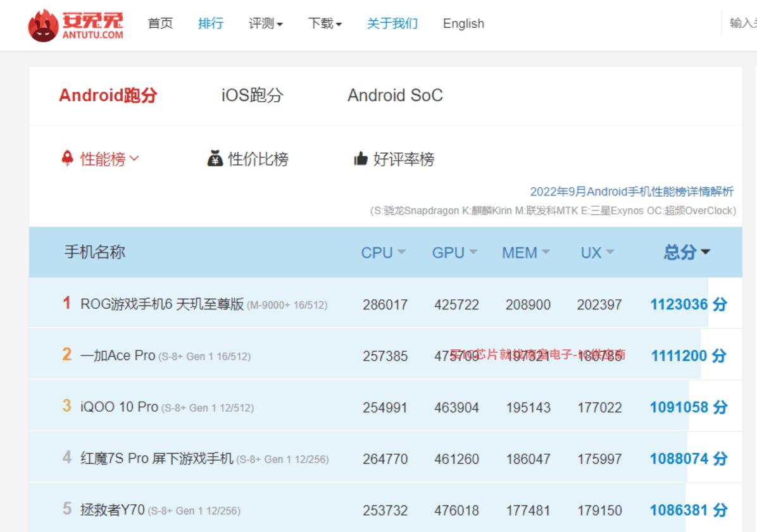Switch to the iOS跑分 tab
Screen dimensions: 757x532
252,95
